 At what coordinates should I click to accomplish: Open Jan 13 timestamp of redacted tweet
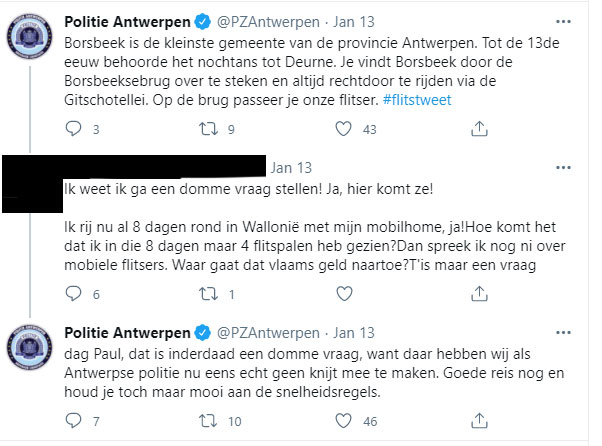(x=291, y=168)
